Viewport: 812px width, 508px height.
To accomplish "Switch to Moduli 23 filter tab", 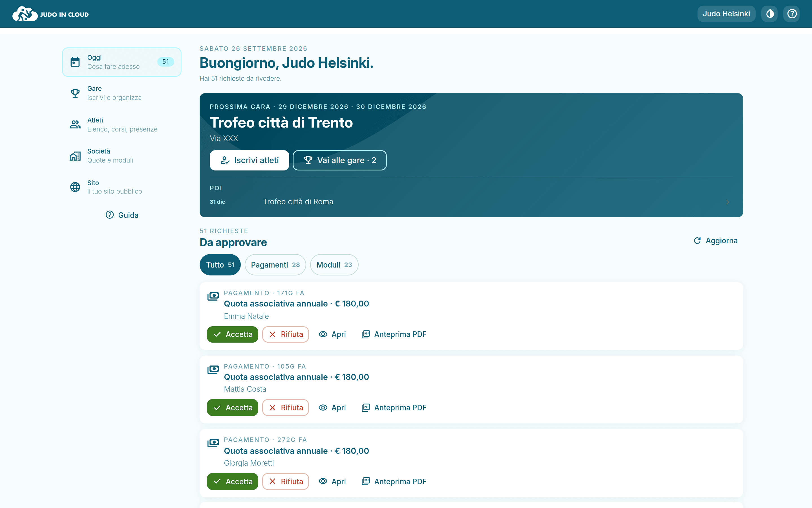I will click(334, 265).
